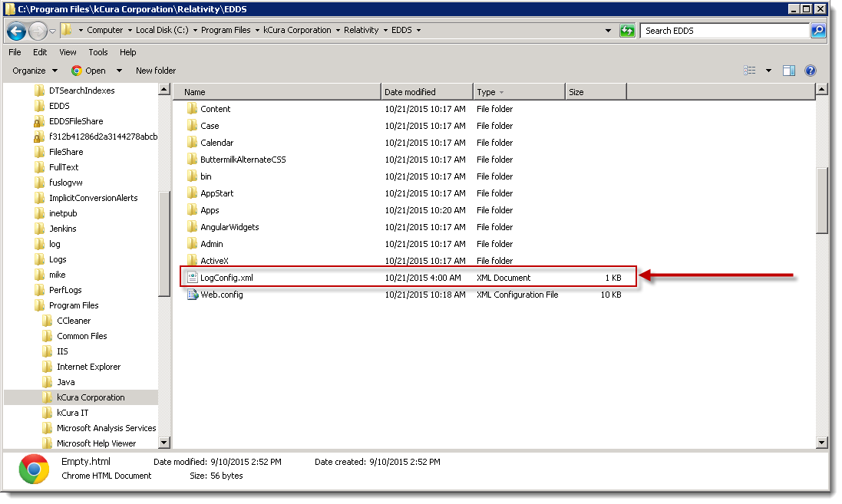Click the search magnifier icon
Image resolution: width=842 pixels, height=504 pixels.
[x=818, y=31]
